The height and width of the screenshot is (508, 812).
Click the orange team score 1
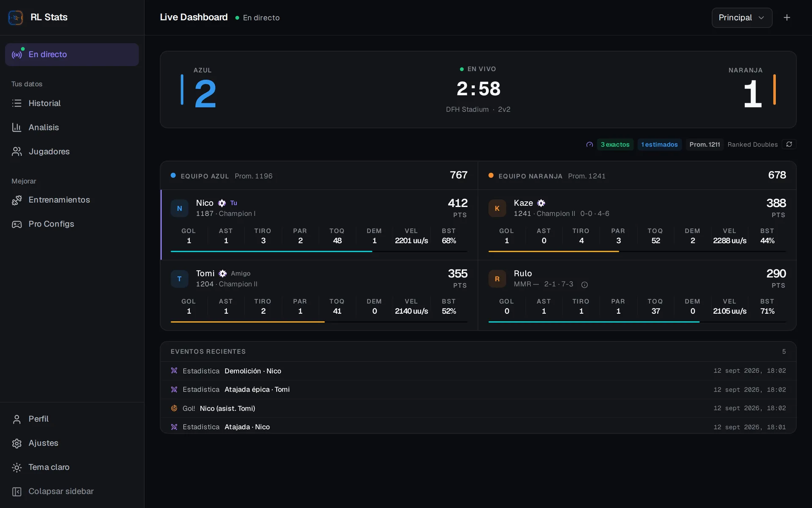(752, 94)
